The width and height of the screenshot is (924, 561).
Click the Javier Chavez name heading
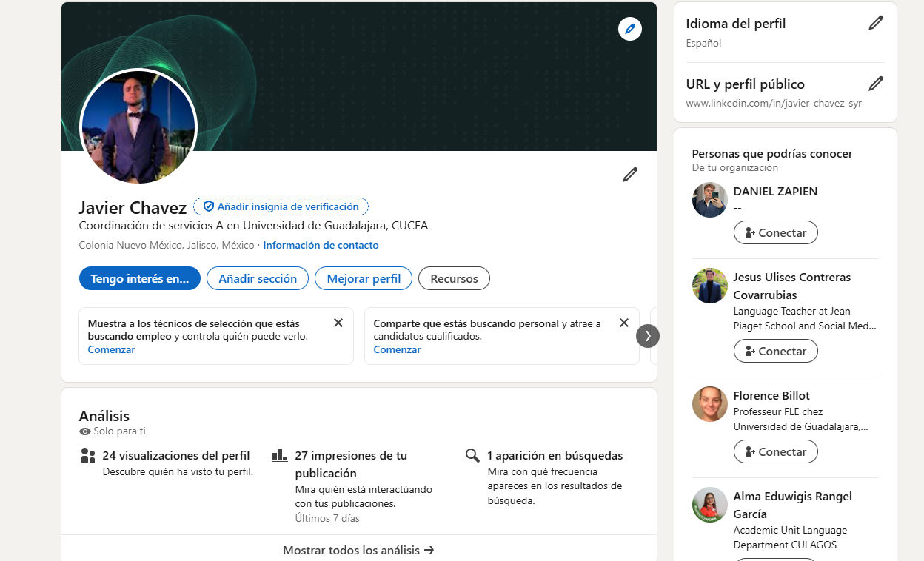[133, 207]
